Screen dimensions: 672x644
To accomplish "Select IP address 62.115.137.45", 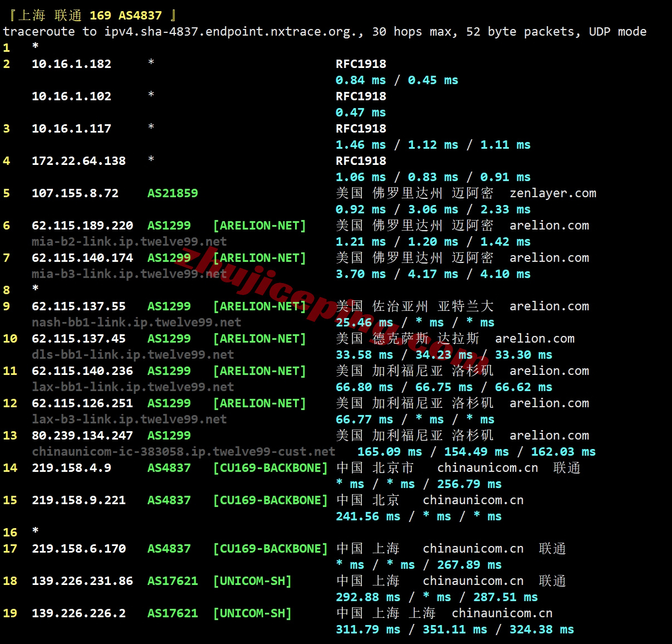I will pyautogui.click(x=79, y=339).
